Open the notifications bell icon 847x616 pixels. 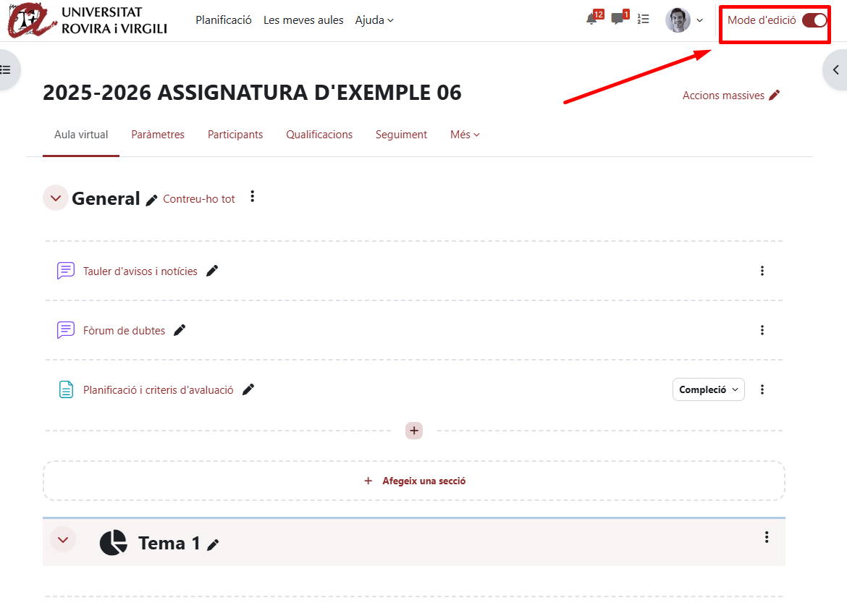(592, 20)
